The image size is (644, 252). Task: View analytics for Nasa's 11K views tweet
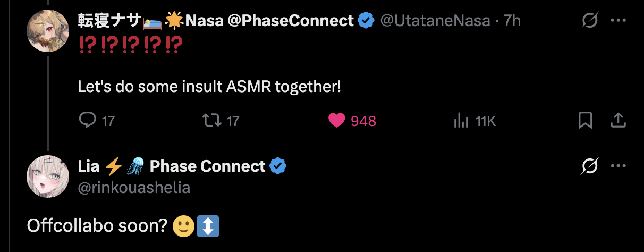460,121
